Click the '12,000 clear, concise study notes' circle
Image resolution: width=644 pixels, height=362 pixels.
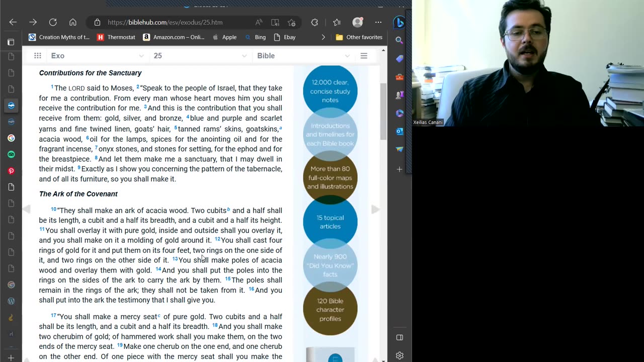tap(330, 91)
